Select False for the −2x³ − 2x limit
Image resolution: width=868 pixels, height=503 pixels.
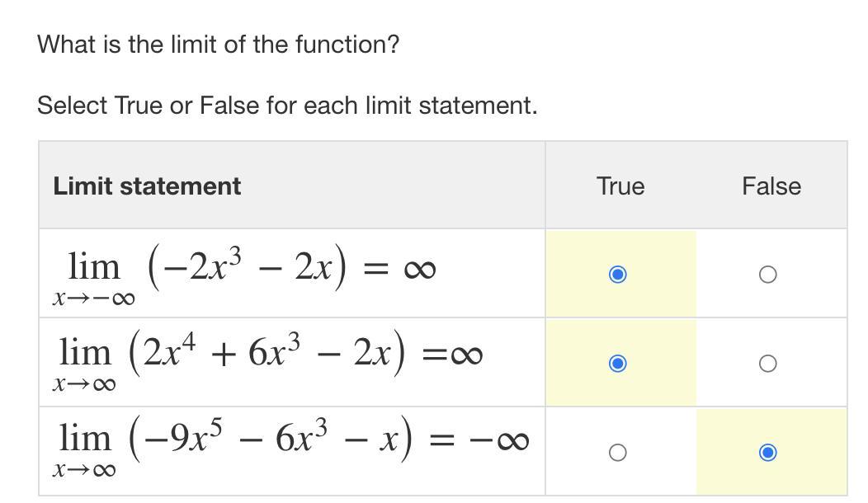[x=767, y=275]
